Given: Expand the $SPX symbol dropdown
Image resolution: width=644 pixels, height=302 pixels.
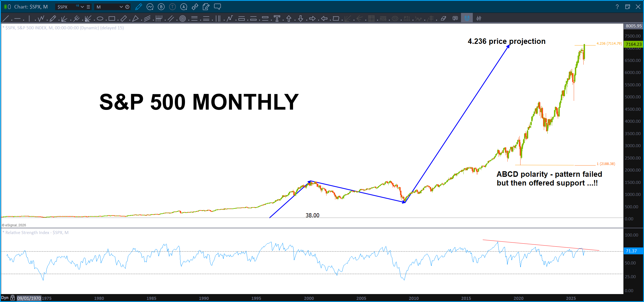Looking at the screenshot, I should [82, 7].
